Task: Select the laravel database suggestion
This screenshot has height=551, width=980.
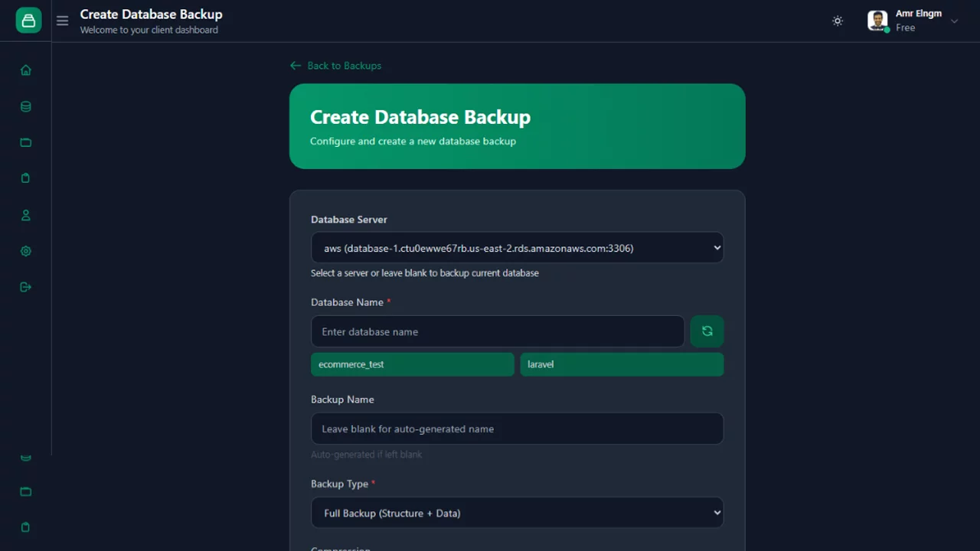Action: [x=622, y=364]
